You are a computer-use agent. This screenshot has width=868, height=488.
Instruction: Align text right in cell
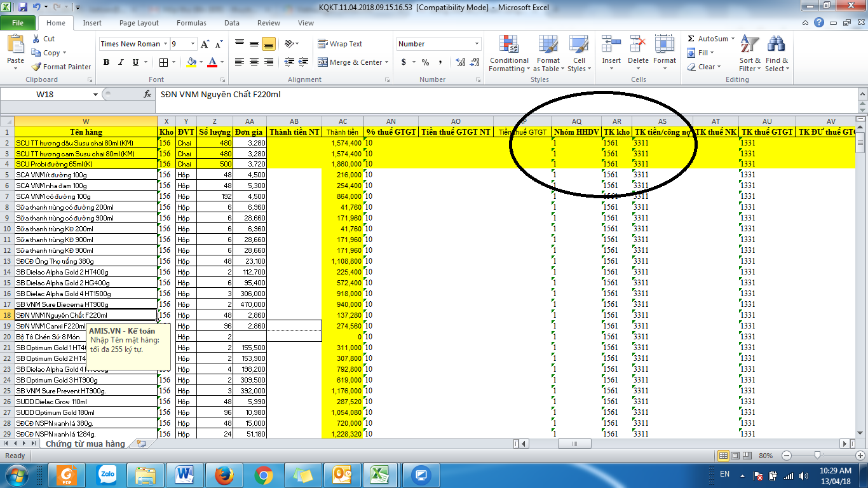(x=268, y=62)
